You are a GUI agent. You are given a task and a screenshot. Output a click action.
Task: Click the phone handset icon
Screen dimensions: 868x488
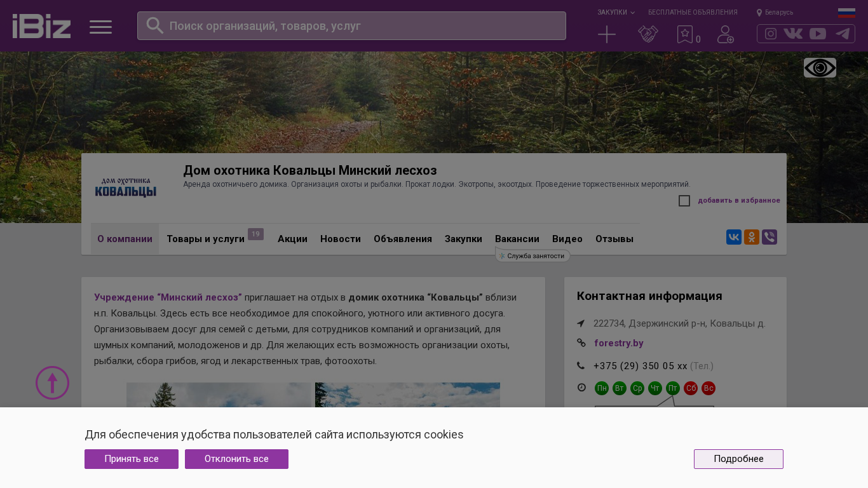point(581,365)
